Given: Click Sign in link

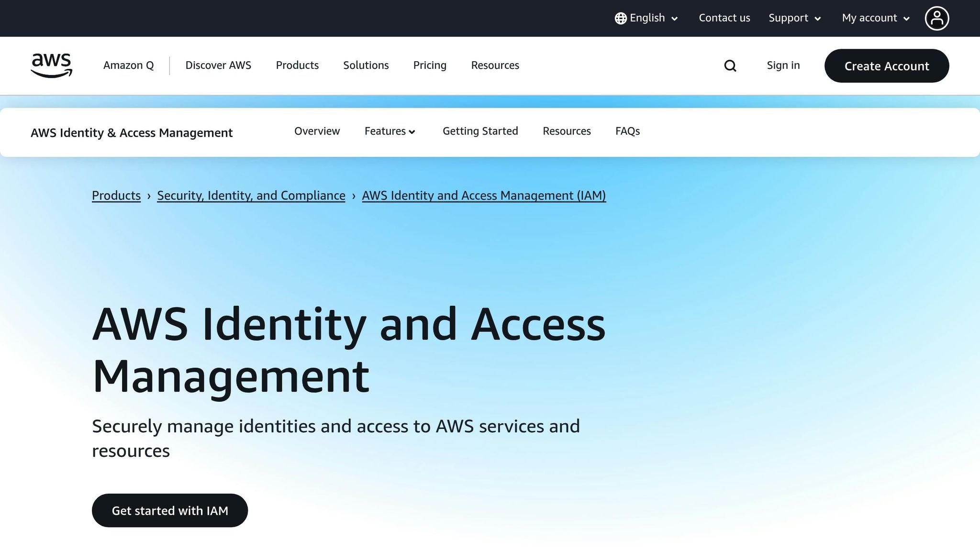Looking at the screenshot, I should pyautogui.click(x=783, y=66).
